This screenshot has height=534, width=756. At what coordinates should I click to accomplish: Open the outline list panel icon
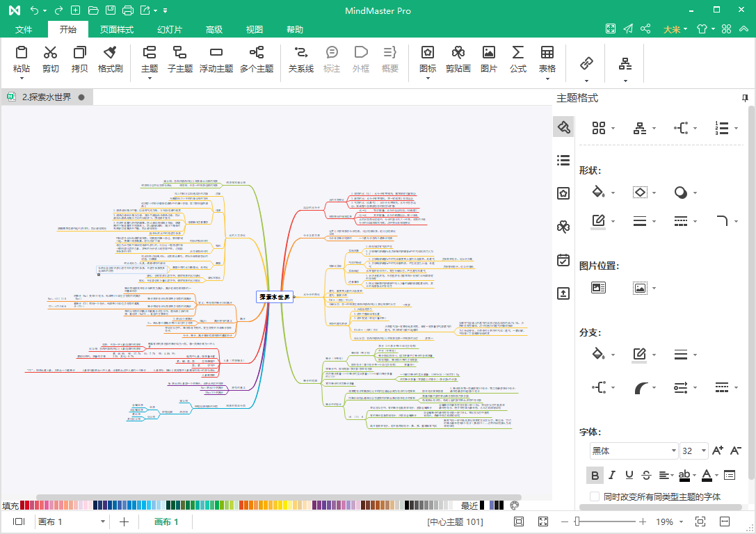click(x=563, y=161)
